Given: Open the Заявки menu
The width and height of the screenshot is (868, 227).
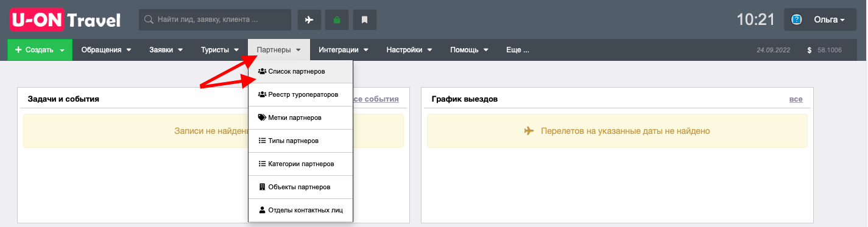Looking at the screenshot, I should click(x=166, y=50).
